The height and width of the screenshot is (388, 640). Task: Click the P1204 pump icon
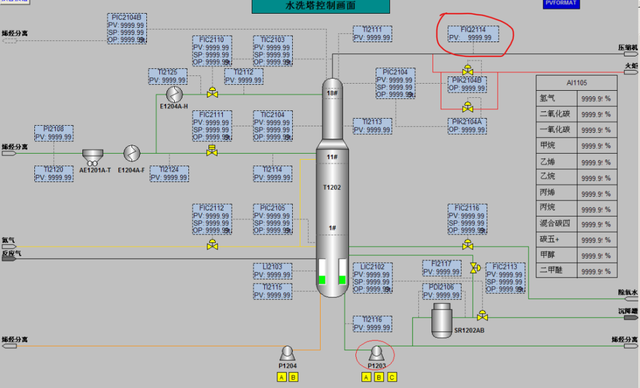(287, 353)
